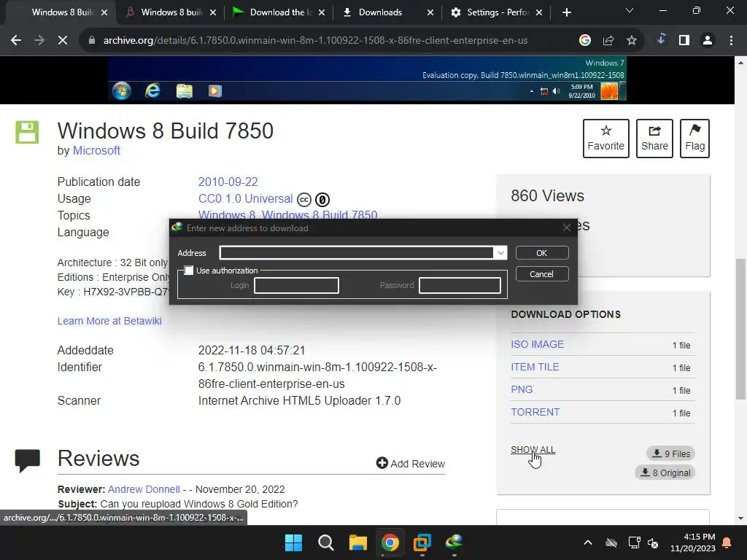This screenshot has width=747, height=560.
Task: Open the Chrome profile avatar icon
Action: coord(708,41)
